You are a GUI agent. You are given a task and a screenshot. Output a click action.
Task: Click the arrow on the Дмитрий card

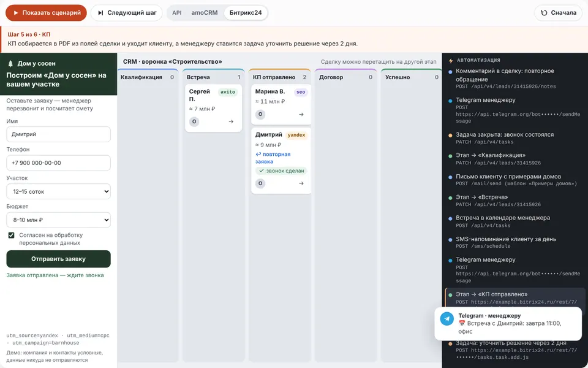[x=301, y=183]
